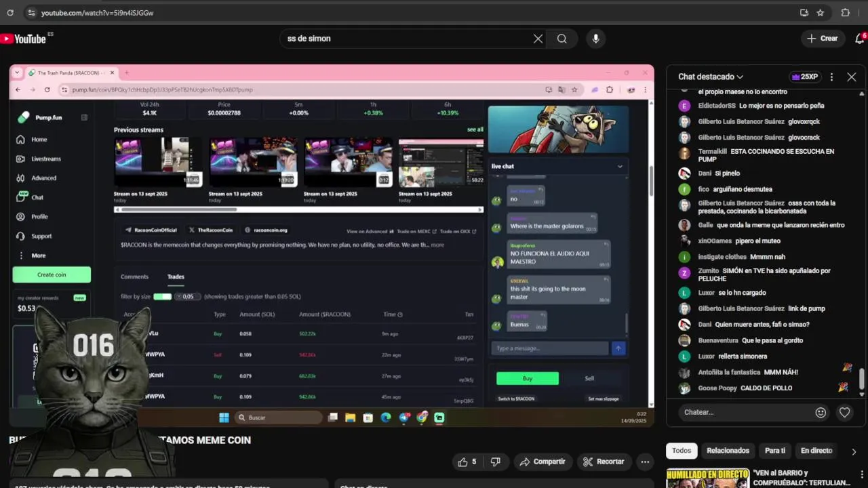Select the En directo filter tab
Screen dimensions: 868x488
pyautogui.click(x=816, y=451)
